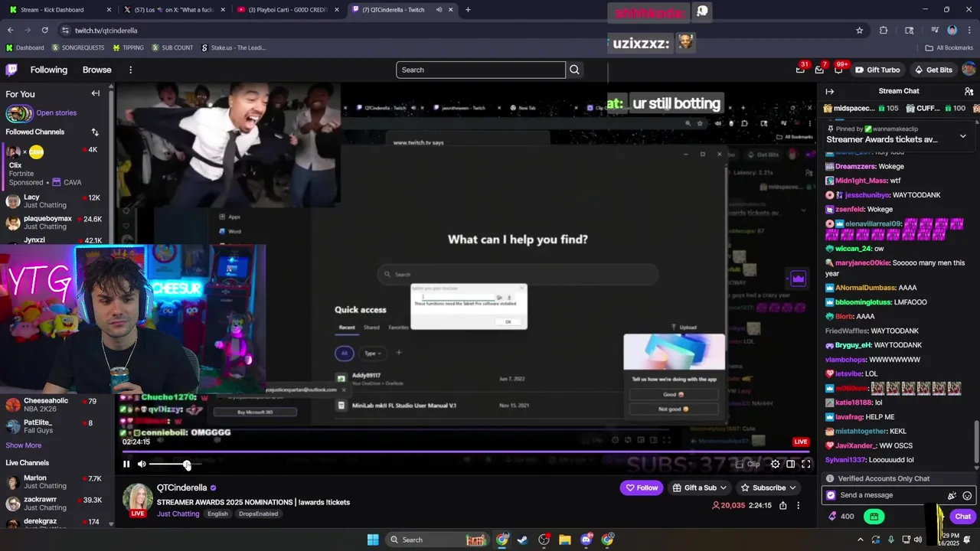The width and height of the screenshot is (980, 551).
Task: Switch to Los on X browser tab
Action: tap(175, 10)
